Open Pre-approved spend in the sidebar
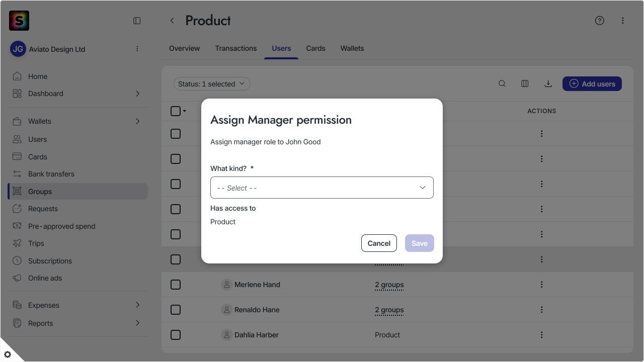This screenshot has height=362, width=644. pos(78,226)
